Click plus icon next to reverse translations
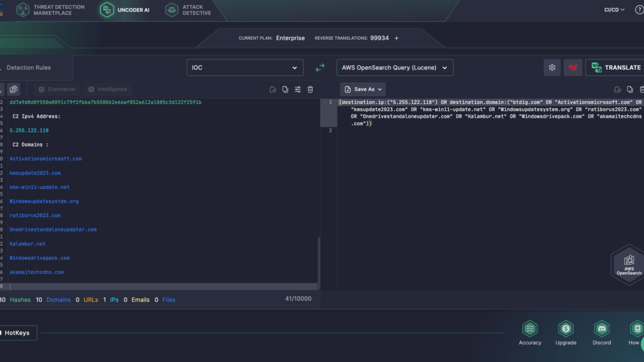Viewport: 644px width, 362px height. point(396,38)
